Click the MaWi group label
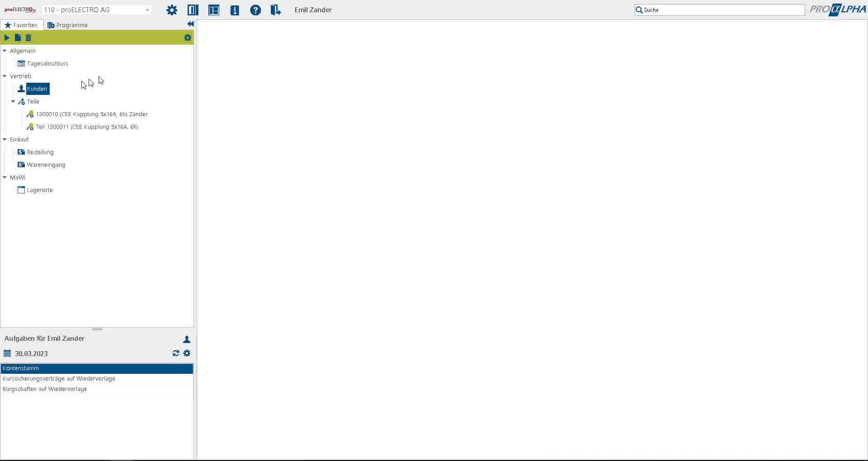Image resolution: width=868 pixels, height=461 pixels. [18, 177]
